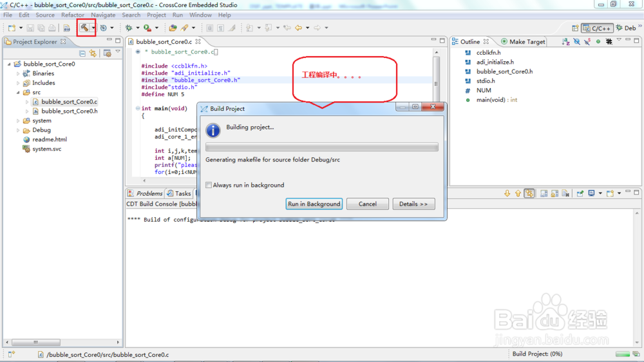Click the build target gear icon
The height and width of the screenshot is (362, 644).
(104, 28)
